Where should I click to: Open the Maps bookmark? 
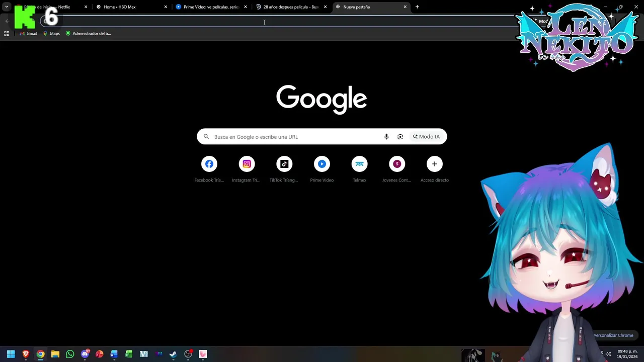point(51,33)
